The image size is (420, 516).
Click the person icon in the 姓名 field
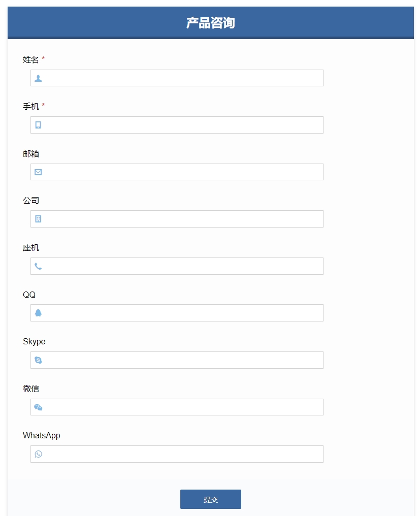pos(38,78)
